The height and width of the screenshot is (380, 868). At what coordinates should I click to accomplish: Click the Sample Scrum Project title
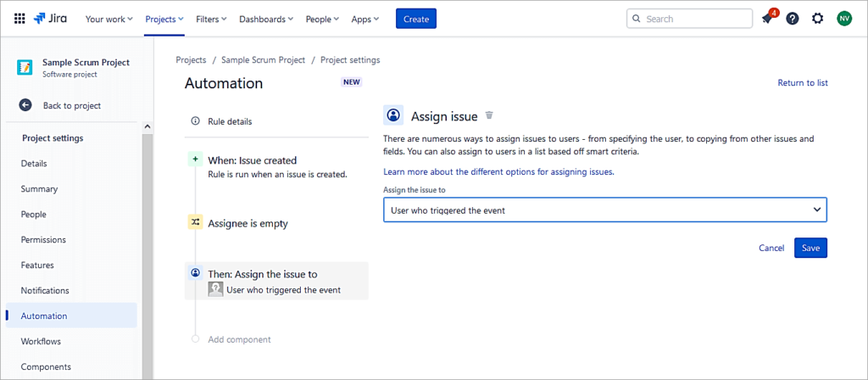(86, 63)
